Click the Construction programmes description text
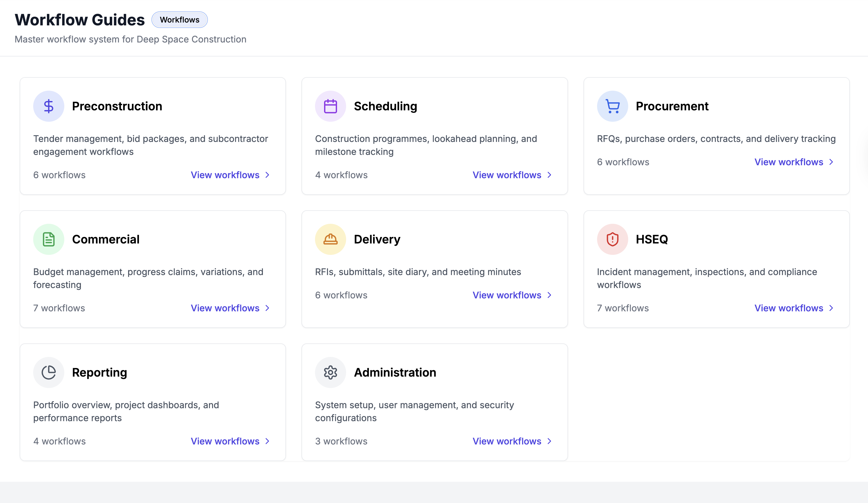This screenshot has height=503, width=868. [426, 145]
